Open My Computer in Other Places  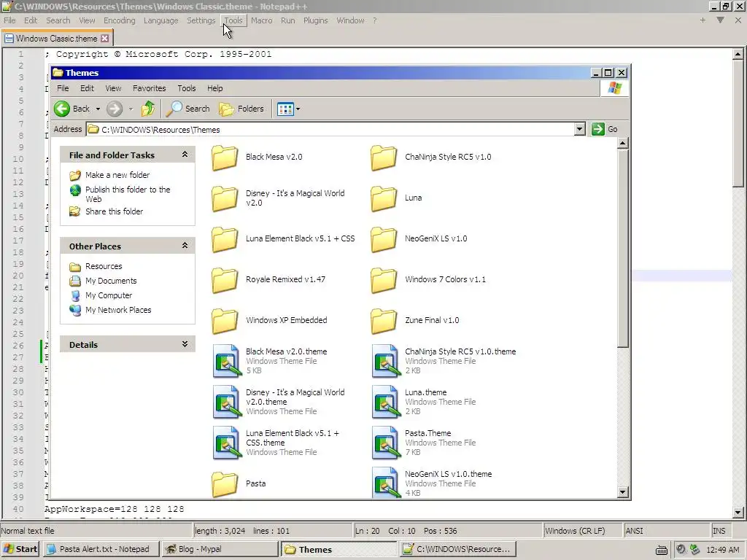tap(109, 295)
